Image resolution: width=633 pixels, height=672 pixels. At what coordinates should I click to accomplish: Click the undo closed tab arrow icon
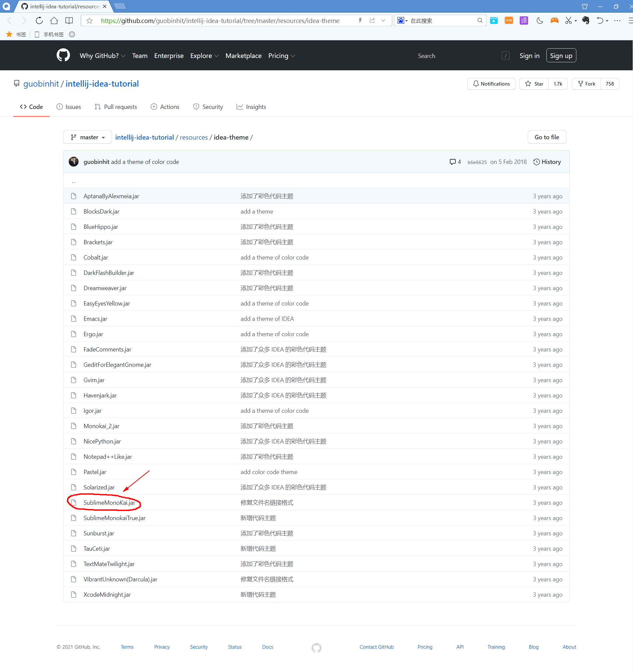pos(600,21)
